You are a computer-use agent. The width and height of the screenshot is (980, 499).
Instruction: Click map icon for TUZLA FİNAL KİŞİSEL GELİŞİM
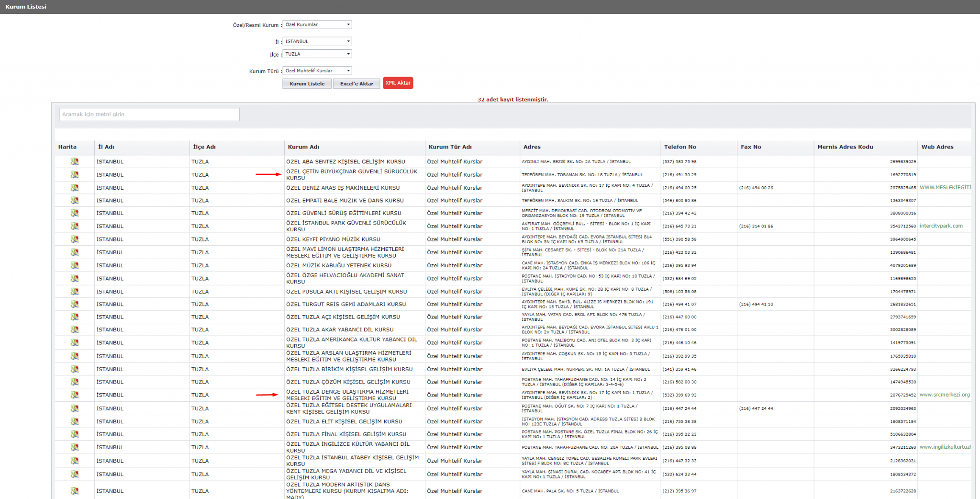[x=75, y=434]
